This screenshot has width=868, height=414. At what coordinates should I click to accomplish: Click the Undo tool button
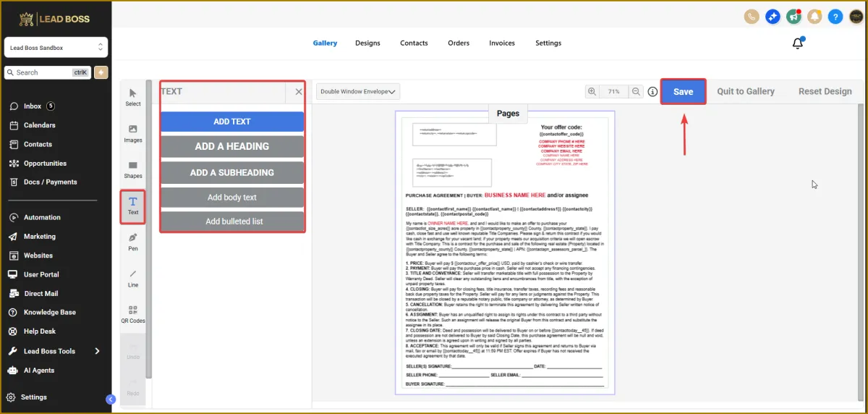[133, 351]
